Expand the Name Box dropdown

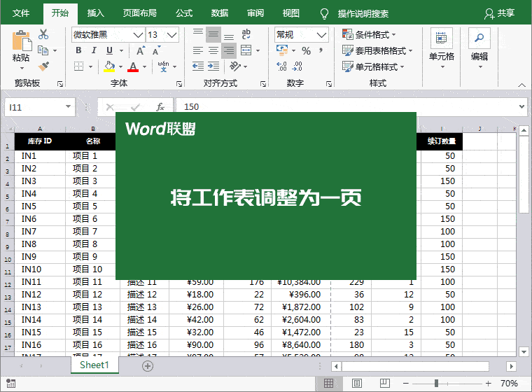68,106
